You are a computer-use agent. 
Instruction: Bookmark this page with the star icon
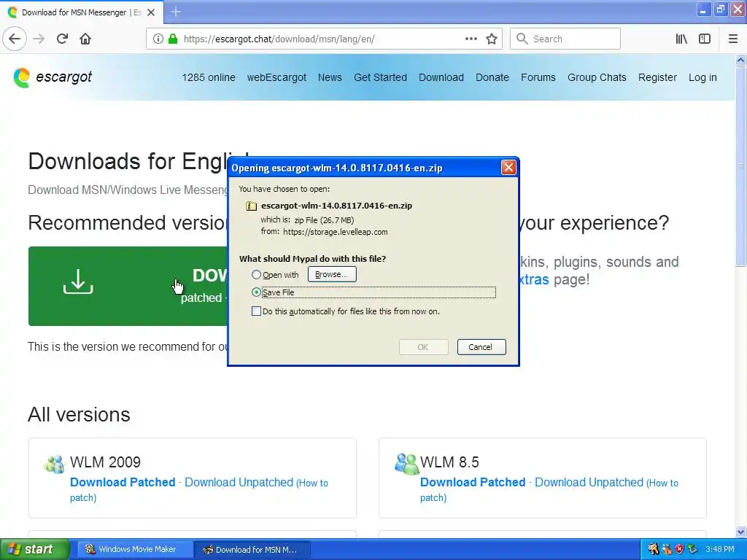[x=492, y=39]
